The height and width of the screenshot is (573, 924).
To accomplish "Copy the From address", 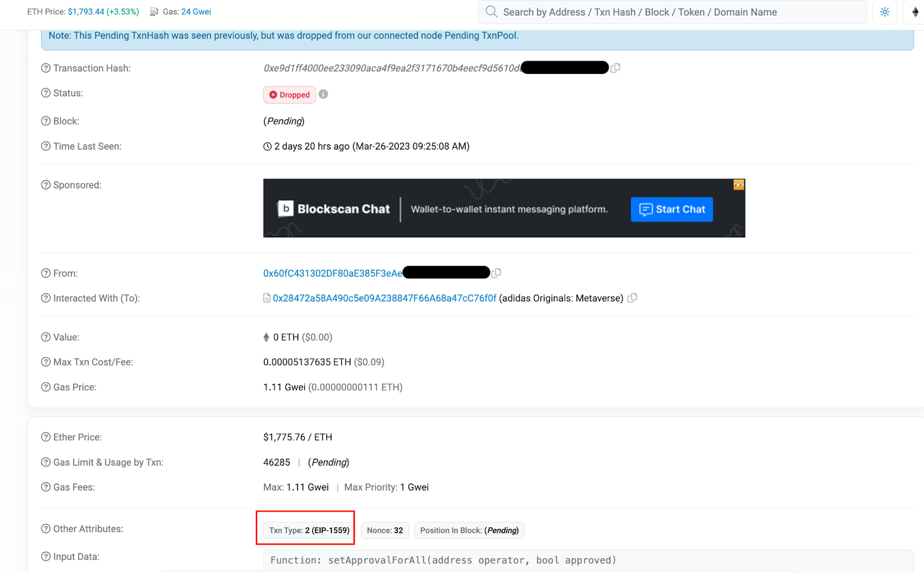I will [x=496, y=273].
